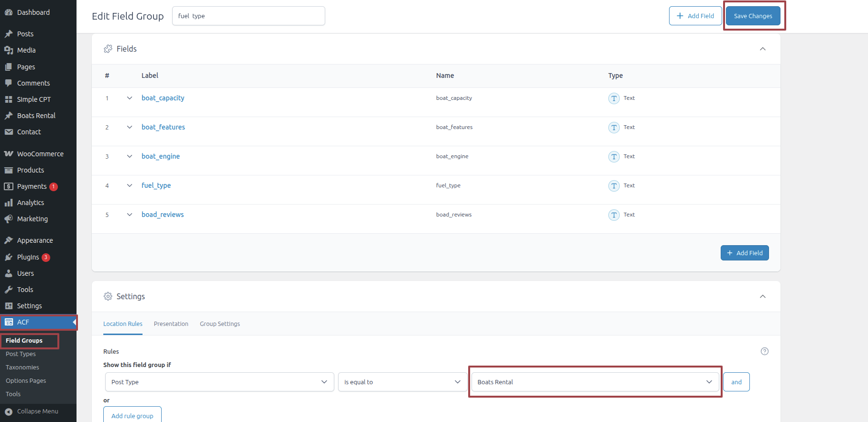Screen dimensions: 868x422
Task: Click the Plugins plug icon
Action: (9, 257)
